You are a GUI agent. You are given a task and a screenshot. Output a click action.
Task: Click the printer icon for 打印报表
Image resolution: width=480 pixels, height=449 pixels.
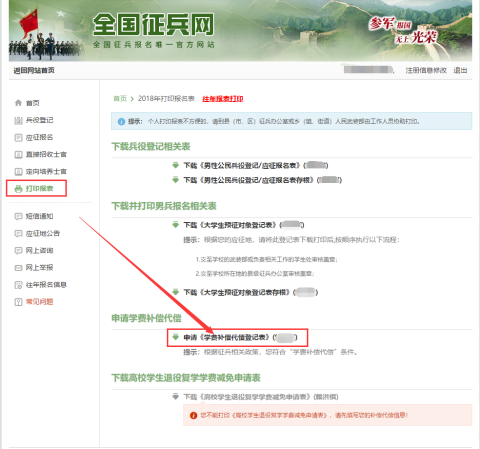[x=18, y=189]
